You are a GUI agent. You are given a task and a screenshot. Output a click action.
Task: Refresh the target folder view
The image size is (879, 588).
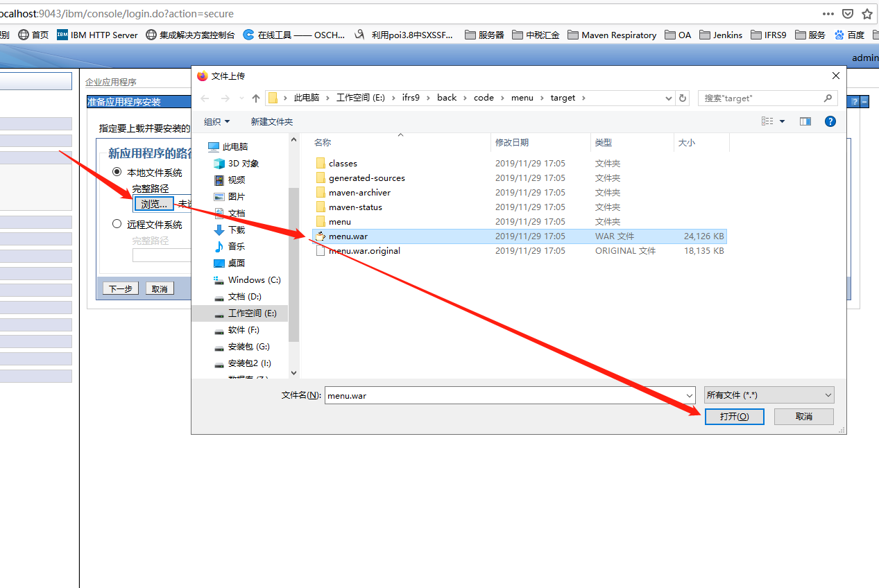click(x=683, y=98)
